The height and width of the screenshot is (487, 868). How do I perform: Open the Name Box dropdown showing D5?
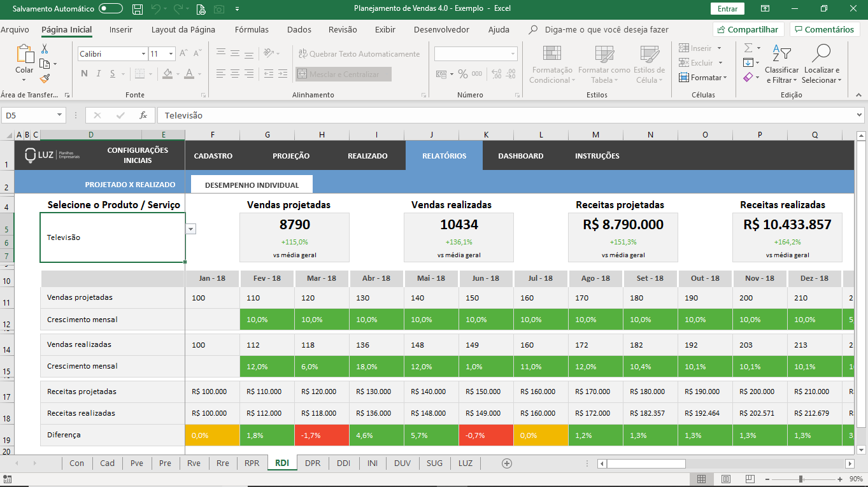(60, 115)
